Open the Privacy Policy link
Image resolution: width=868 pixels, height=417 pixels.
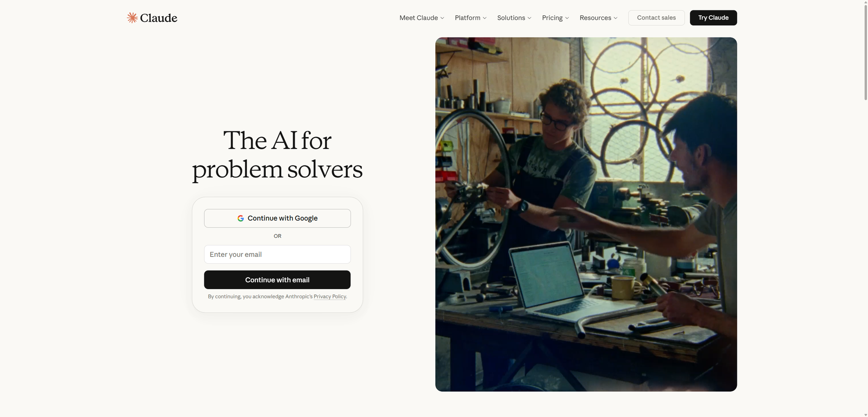(x=330, y=297)
